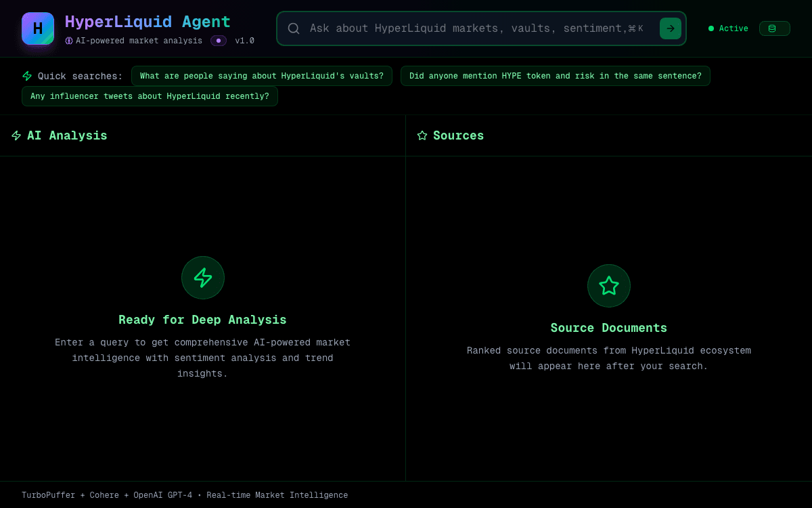This screenshot has height=508, width=812.
Task: Click the star icon in the Sources header
Action: [x=422, y=135]
